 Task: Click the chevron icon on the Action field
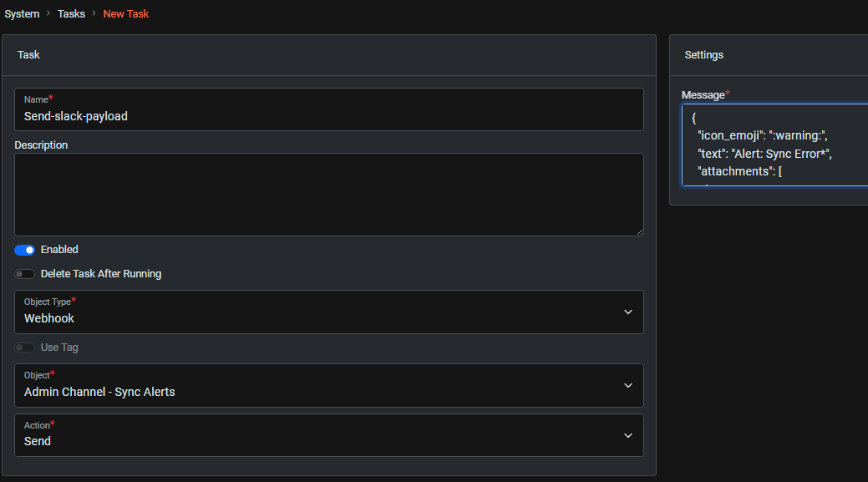point(628,435)
